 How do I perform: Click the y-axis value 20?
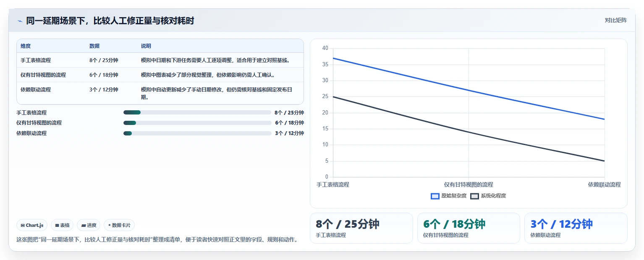pyautogui.click(x=325, y=113)
